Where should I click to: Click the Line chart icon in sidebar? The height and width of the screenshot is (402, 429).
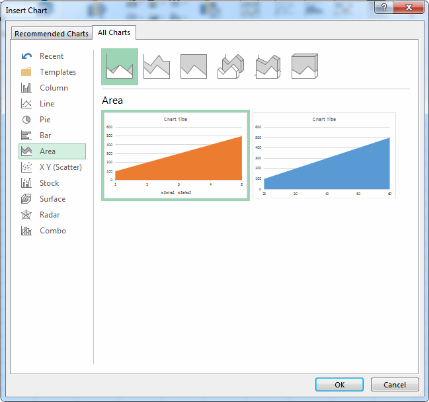(x=26, y=104)
